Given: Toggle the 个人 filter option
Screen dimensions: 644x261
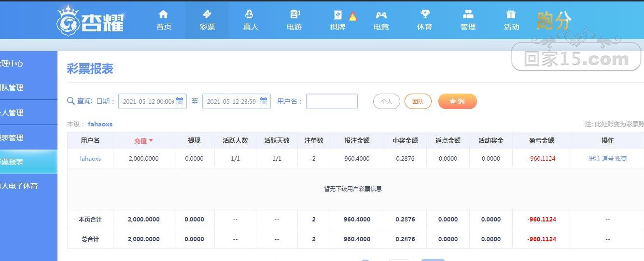Looking at the screenshot, I should (x=387, y=101).
